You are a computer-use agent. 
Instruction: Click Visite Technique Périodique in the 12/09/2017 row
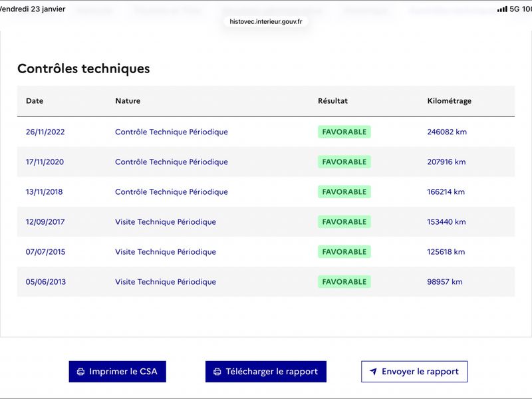[165, 221]
